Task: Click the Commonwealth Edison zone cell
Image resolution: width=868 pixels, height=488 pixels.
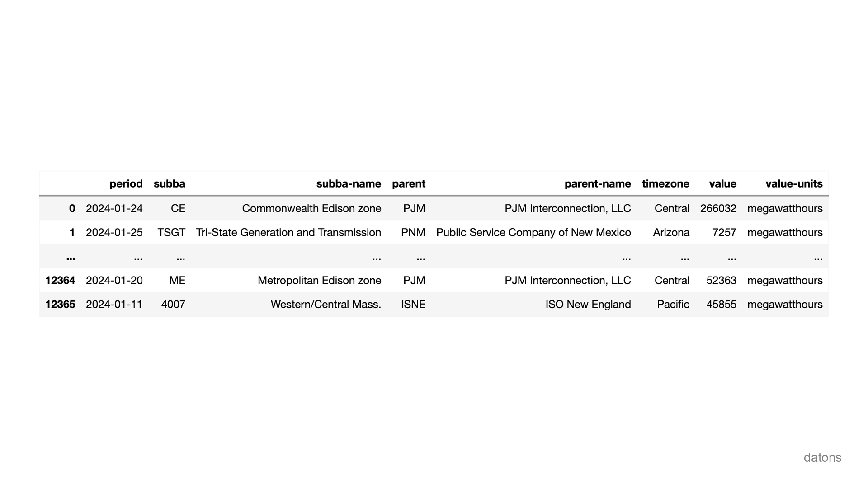Action: [311, 208]
